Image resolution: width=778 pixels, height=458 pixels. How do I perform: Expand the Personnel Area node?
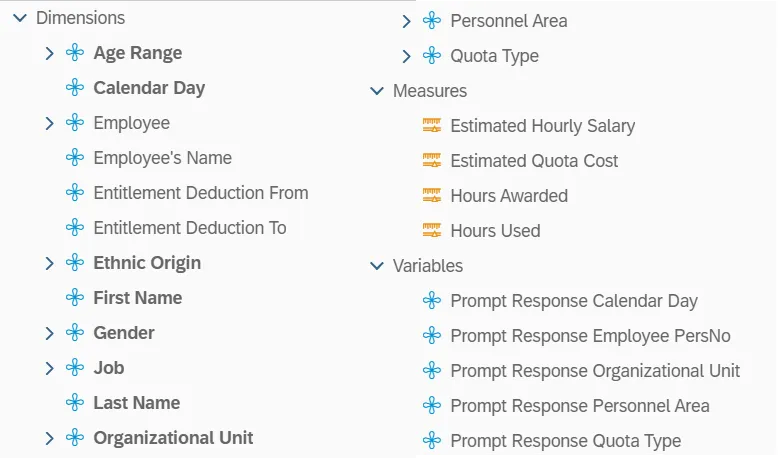pos(406,21)
